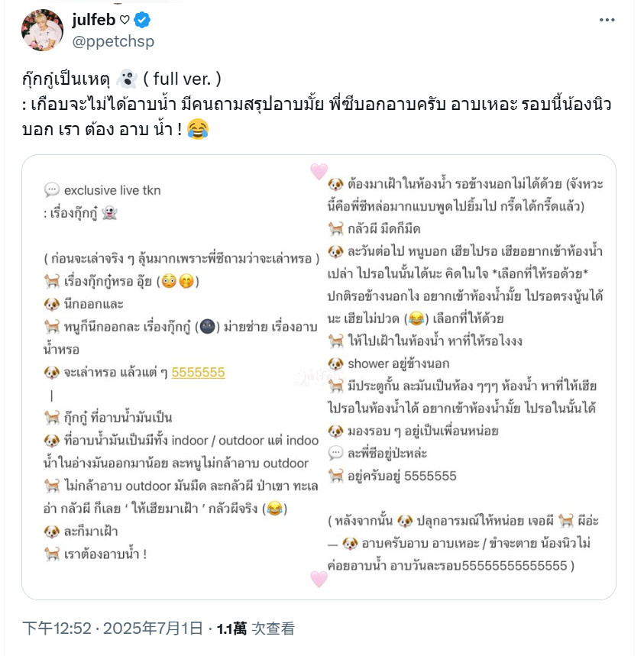
Task: Click the underlined 5555555 text in image
Action: pyautogui.click(x=199, y=373)
